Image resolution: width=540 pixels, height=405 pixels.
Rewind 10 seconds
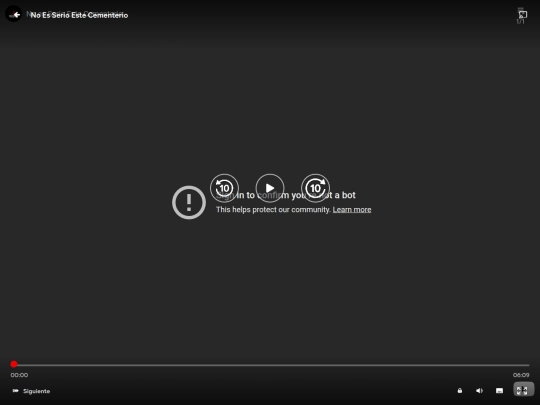click(x=224, y=188)
